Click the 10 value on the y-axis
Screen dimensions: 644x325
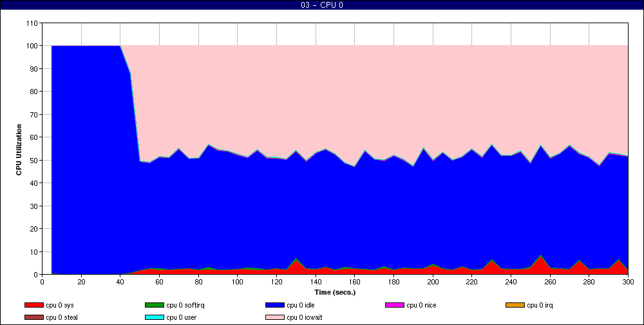[x=34, y=251]
